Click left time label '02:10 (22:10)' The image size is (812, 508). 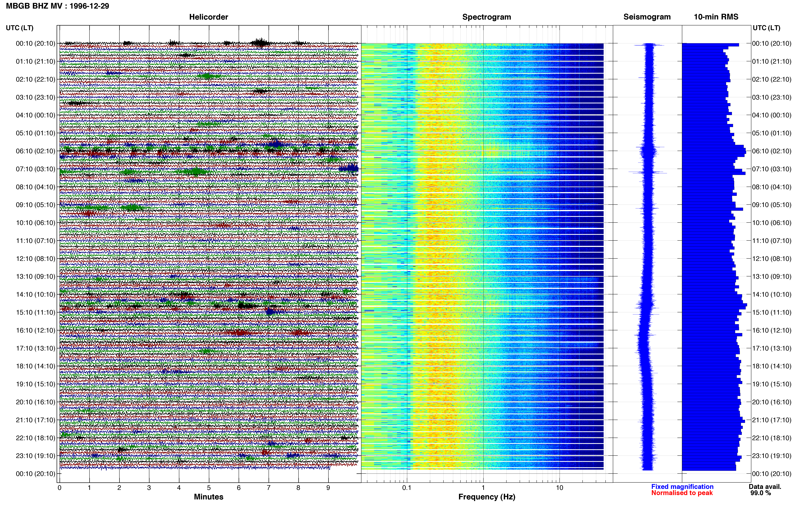click(x=36, y=79)
